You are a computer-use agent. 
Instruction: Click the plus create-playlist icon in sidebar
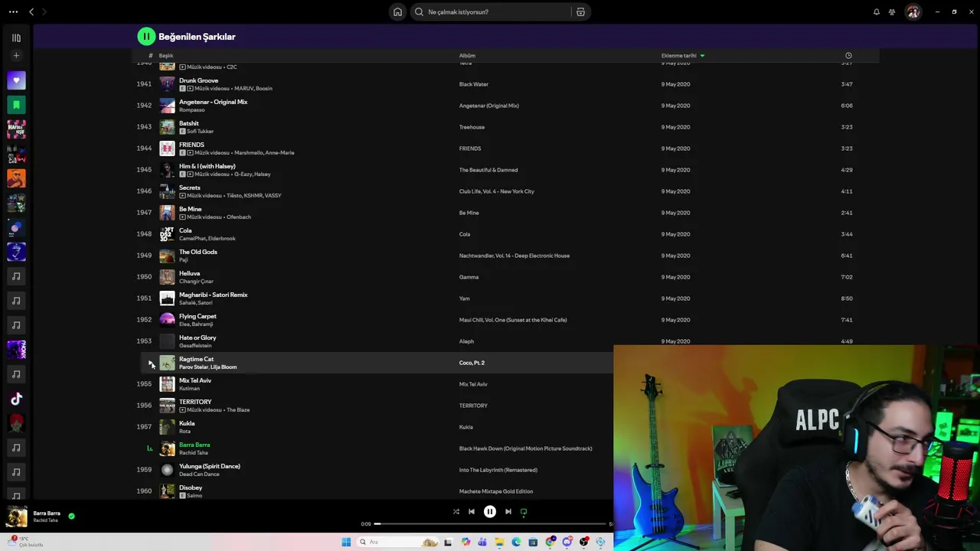[16, 55]
